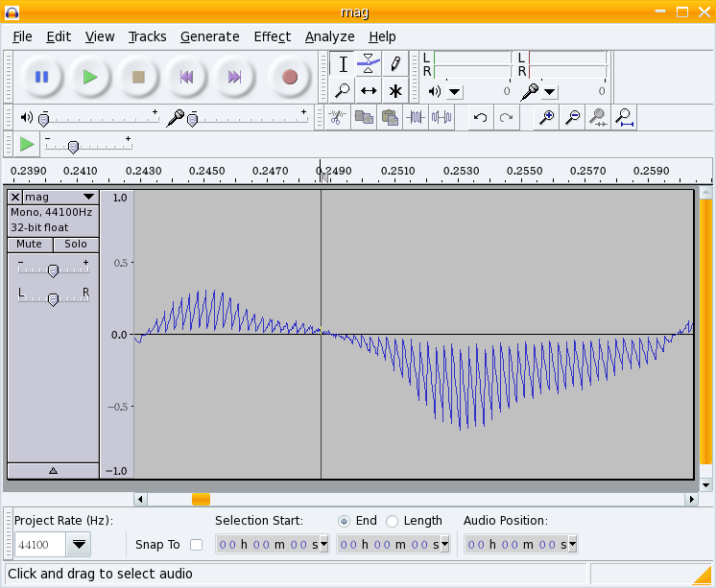Choose the Time Shift tool
The width and height of the screenshot is (716, 588).
tap(369, 91)
